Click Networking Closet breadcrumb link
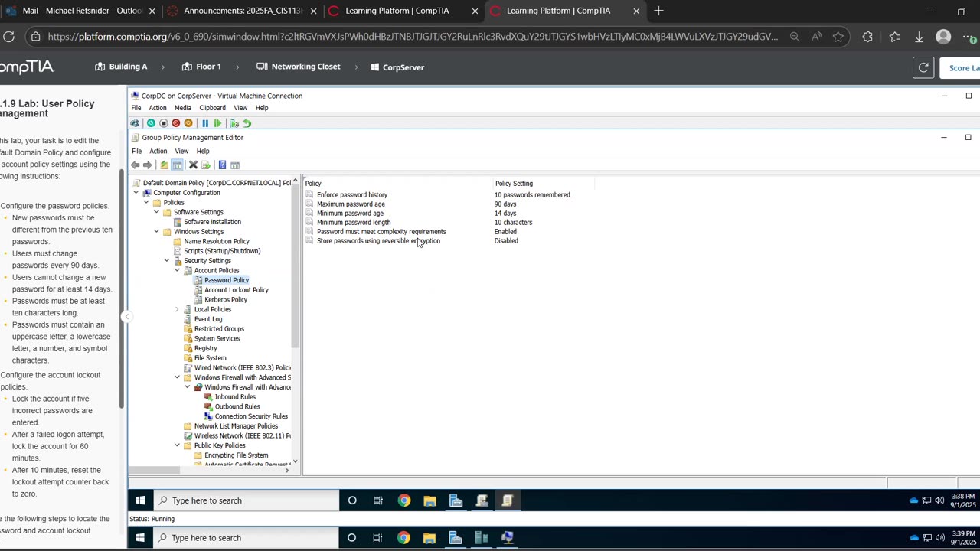Viewport: 980px width, 551px height. [x=299, y=67]
